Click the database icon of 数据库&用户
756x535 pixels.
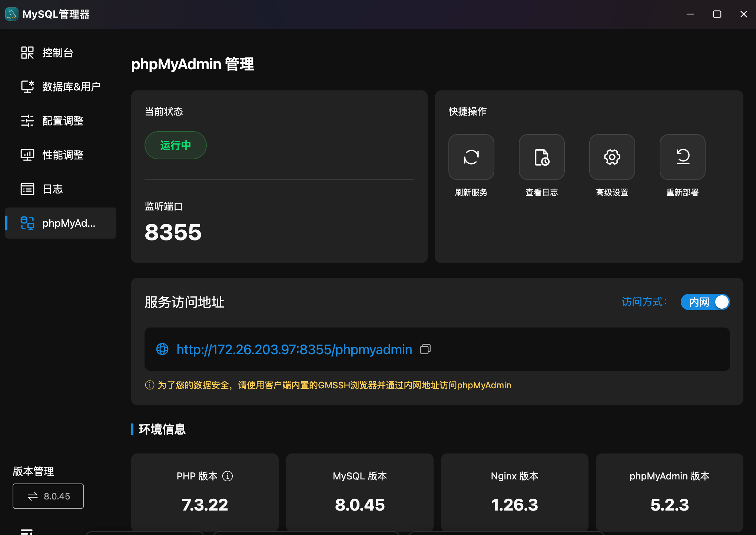coord(27,87)
